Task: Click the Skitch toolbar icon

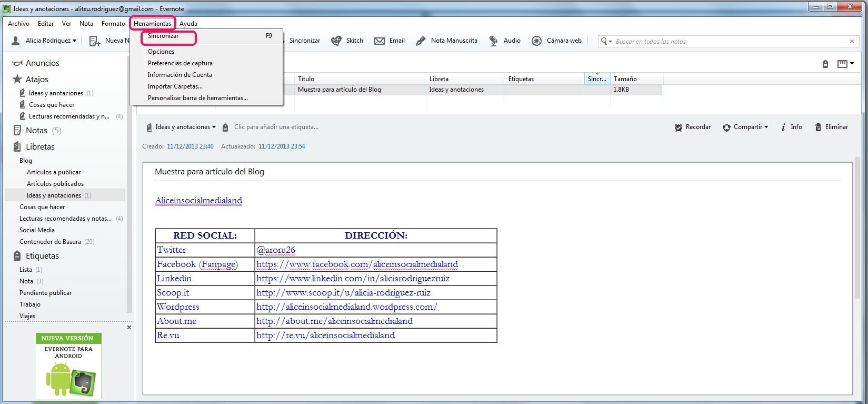Action: (336, 41)
